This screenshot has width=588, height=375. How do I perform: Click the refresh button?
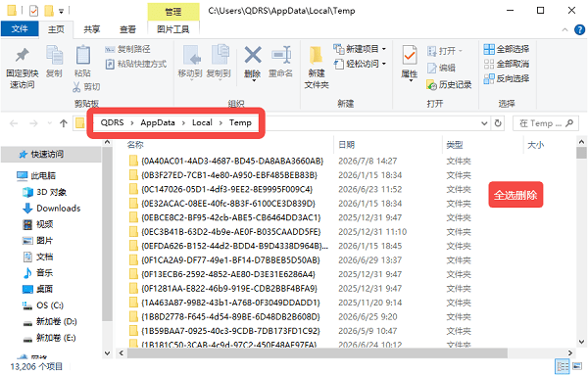(x=498, y=123)
